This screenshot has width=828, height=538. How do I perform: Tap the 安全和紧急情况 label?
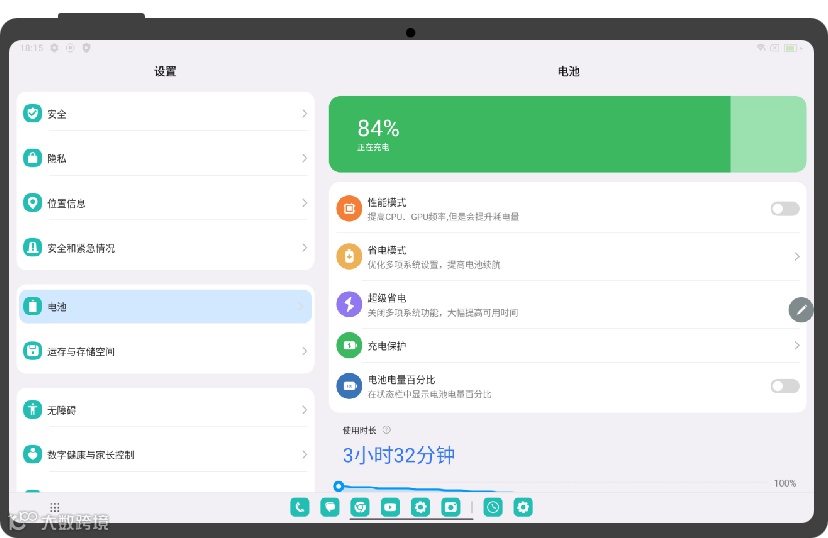coord(81,248)
